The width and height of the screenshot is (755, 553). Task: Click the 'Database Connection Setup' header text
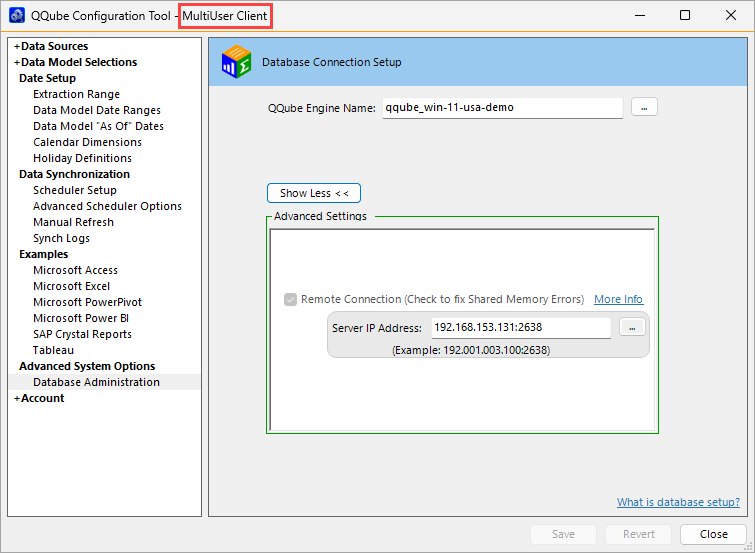[x=331, y=62]
